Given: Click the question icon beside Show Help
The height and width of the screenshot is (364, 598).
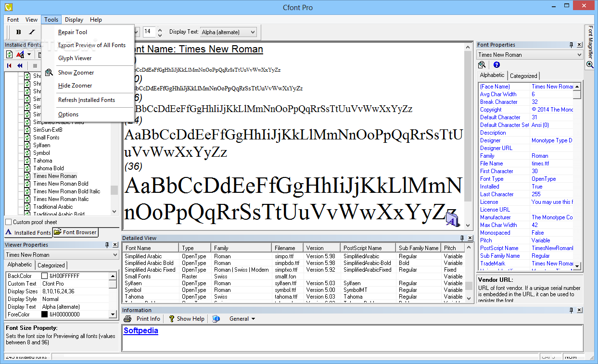Looking at the screenshot, I should (171, 319).
